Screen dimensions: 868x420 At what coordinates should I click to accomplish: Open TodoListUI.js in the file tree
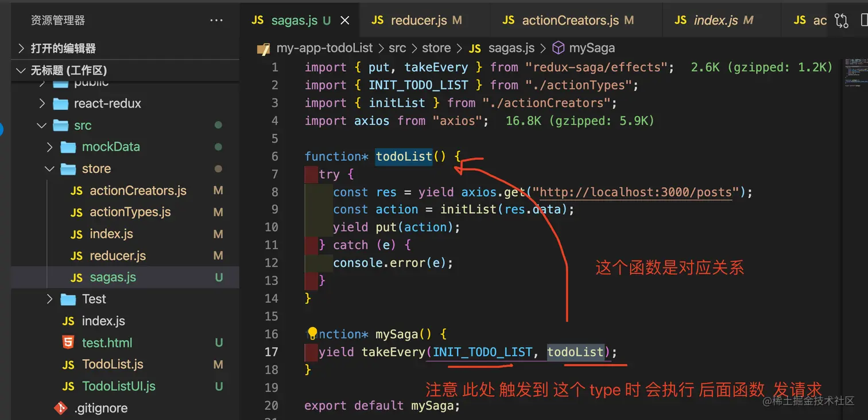119,387
